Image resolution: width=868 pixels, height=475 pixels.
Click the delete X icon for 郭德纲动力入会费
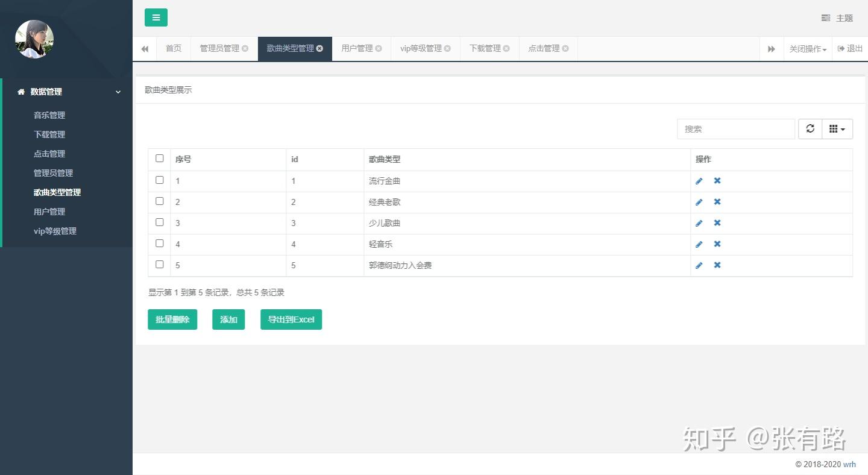click(717, 265)
